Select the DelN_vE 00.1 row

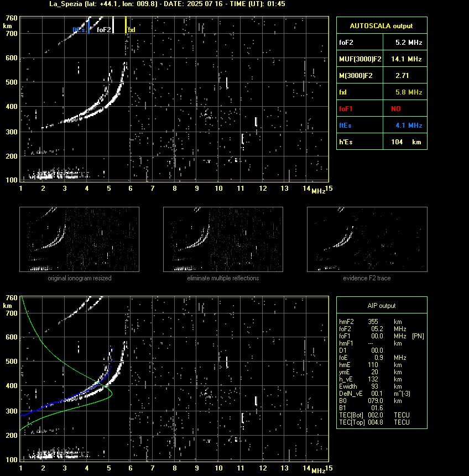coord(374,394)
